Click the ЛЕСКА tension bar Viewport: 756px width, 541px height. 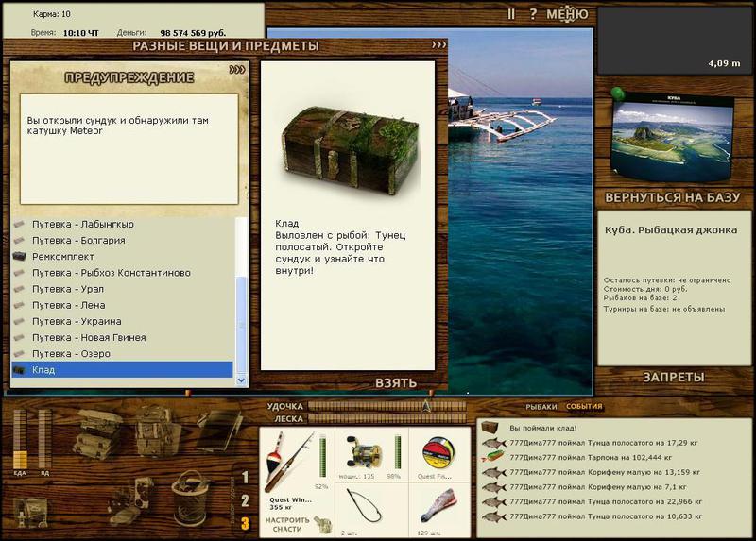point(387,418)
